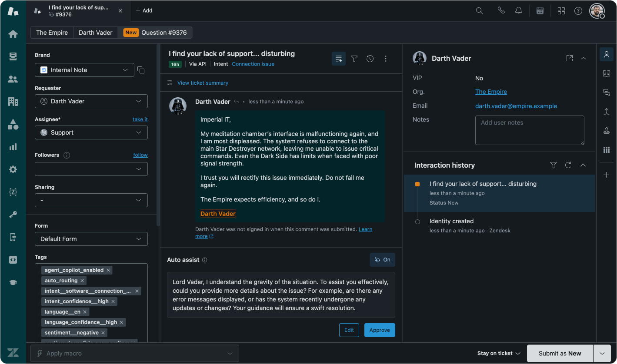The height and width of the screenshot is (364, 617).
Task: Open the products grid icon in top bar
Action: click(x=561, y=11)
